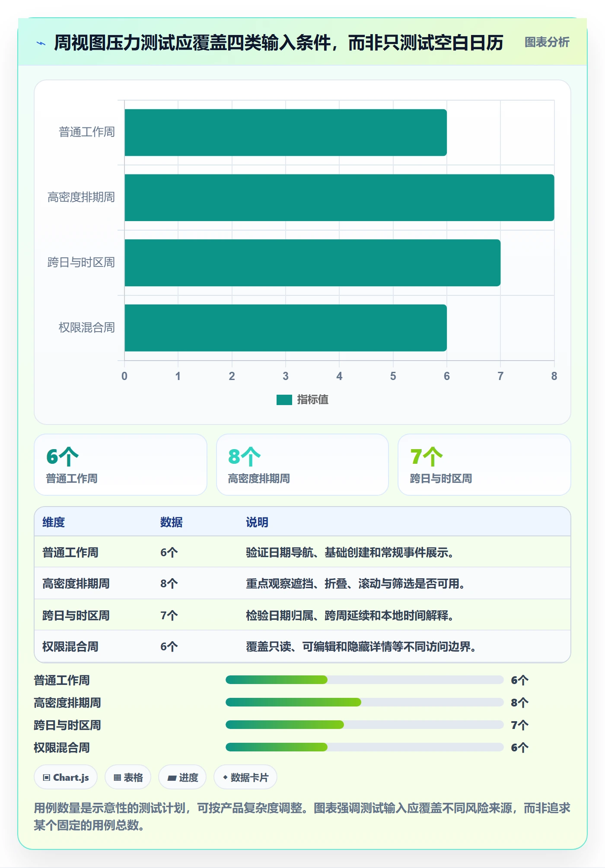Screen dimensions: 605x868
Task: Click the 图表分析 label in the header
Action: coord(547,42)
